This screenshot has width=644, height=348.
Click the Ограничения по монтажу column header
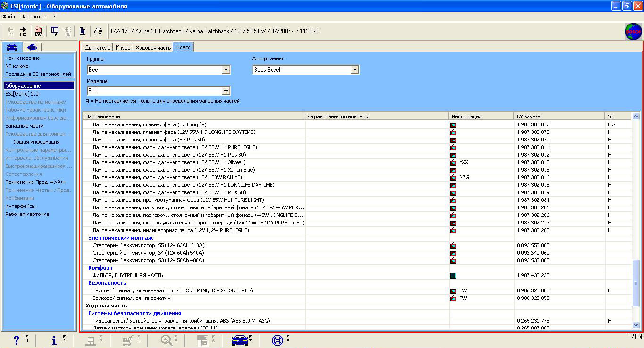coord(377,116)
